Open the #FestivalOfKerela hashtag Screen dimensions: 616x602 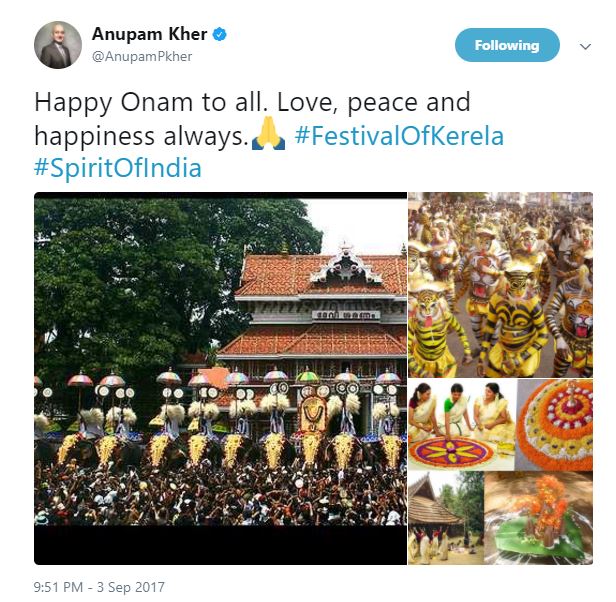399,136
